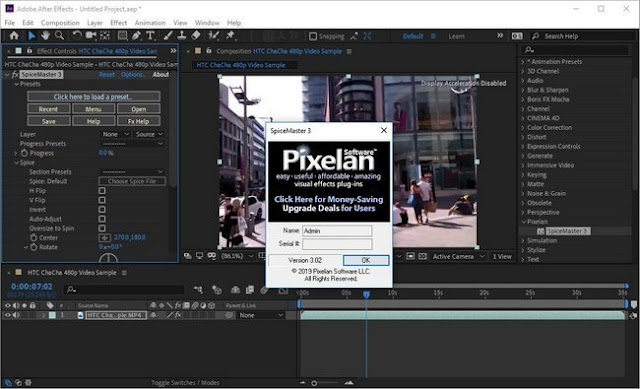Click the timeline zoom-in mountains icon
Screen dimensions: 640x389
tap(349, 383)
